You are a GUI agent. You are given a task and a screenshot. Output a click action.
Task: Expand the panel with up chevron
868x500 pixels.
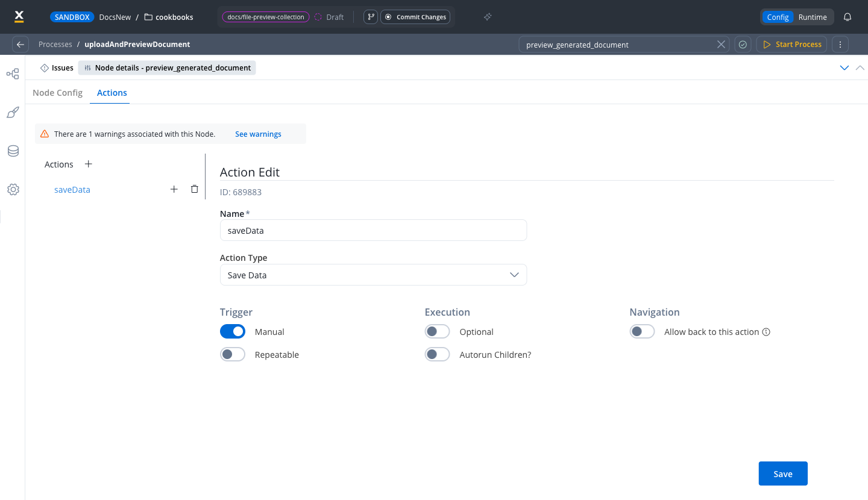coord(860,68)
